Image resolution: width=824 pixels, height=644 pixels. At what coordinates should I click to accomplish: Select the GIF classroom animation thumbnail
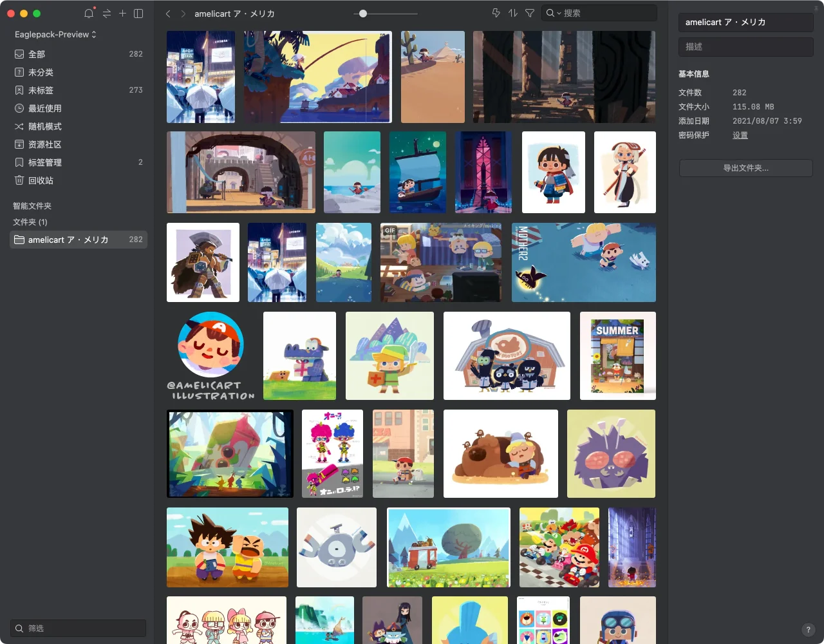click(x=441, y=262)
